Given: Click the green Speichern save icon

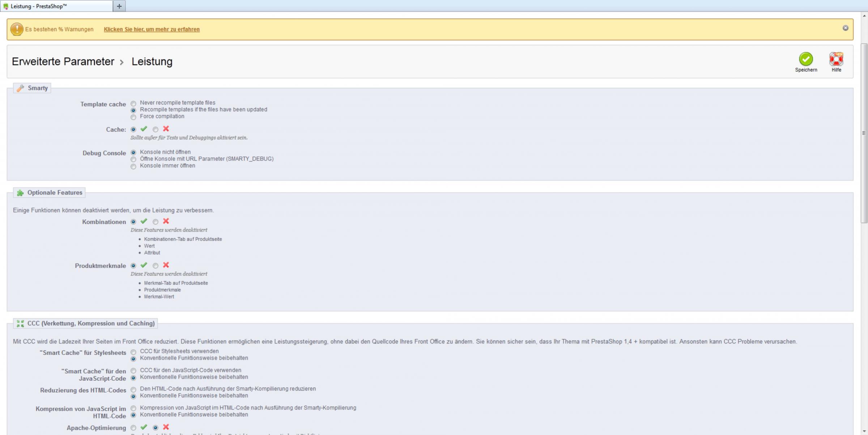Looking at the screenshot, I should click(x=805, y=59).
